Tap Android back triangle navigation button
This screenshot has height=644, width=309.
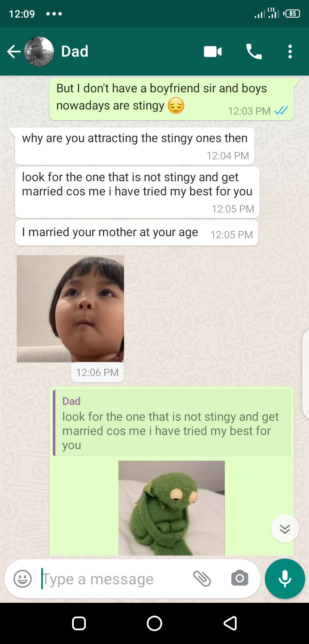[230, 623]
